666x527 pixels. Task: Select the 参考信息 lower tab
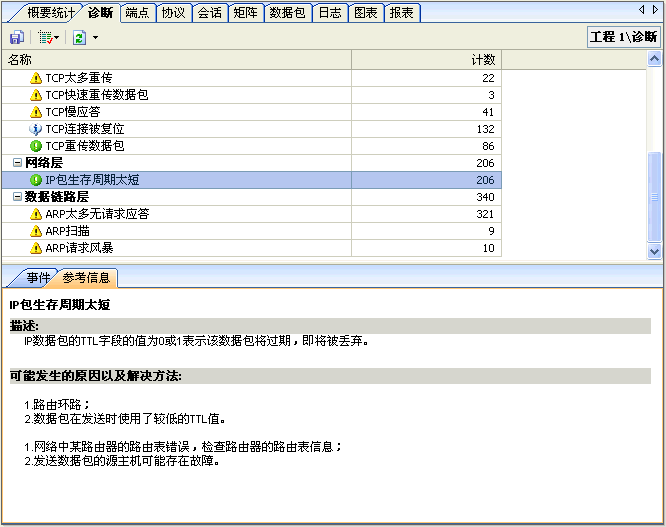(86, 278)
